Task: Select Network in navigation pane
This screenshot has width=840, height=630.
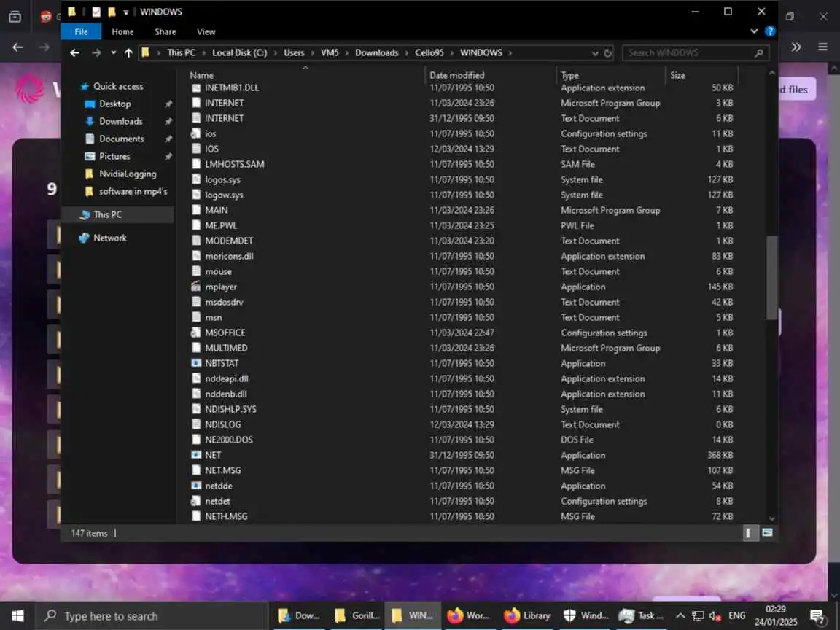Action: (x=110, y=238)
